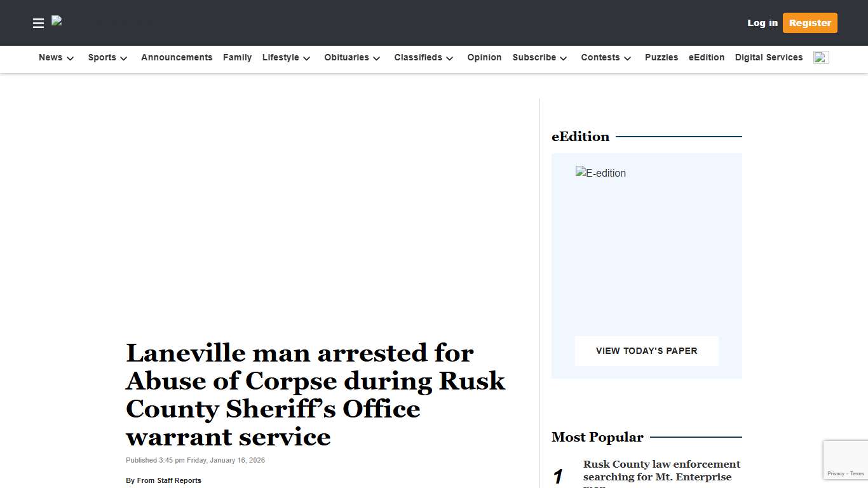Image resolution: width=868 pixels, height=488 pixels.
Task: Open the Rusk County law enforcement article
Action: point(661,470)
